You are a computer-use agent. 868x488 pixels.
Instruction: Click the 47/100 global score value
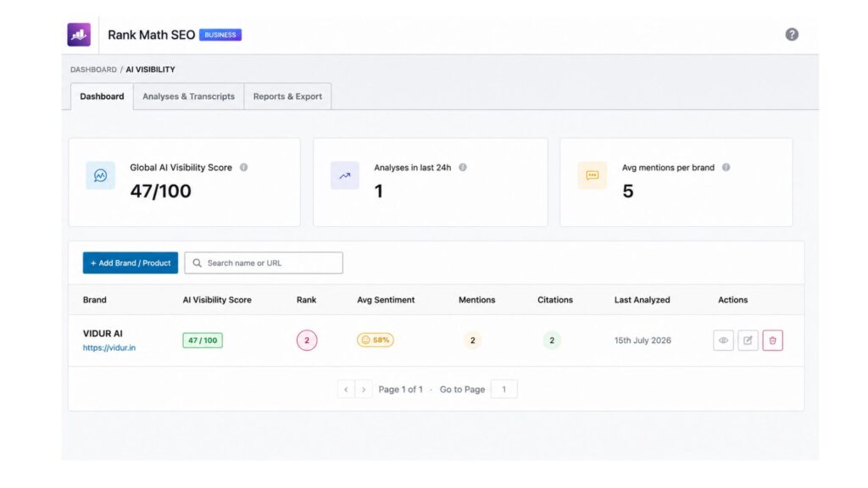(x=160, y=191)
